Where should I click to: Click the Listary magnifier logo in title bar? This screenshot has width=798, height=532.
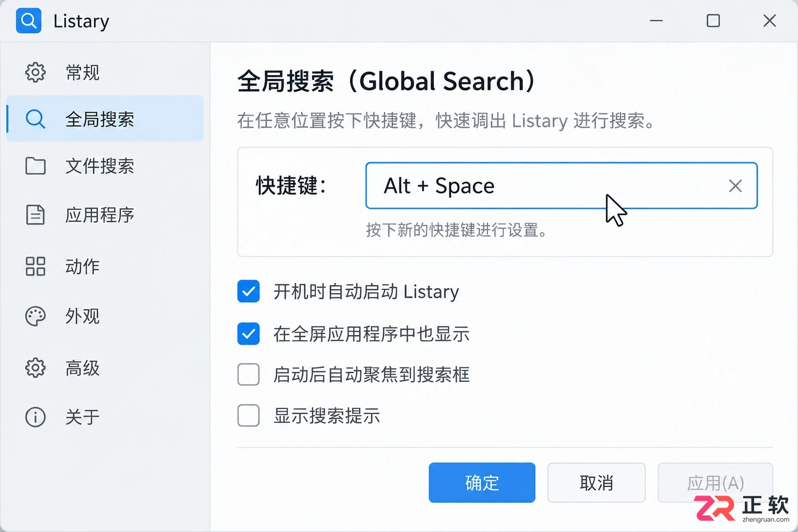click(29, 21)
